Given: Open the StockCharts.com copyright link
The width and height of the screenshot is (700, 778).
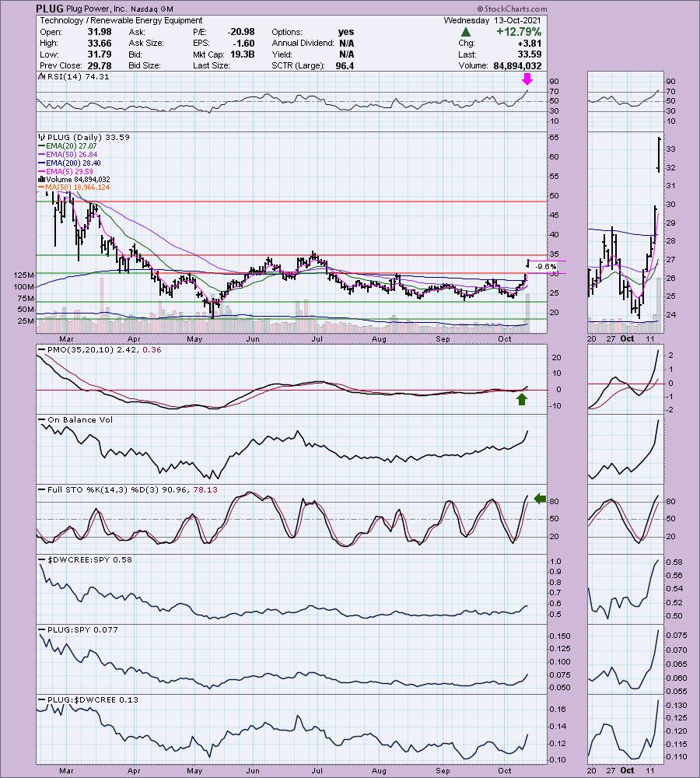Looking at the screenshot, I should pos(512,9).
